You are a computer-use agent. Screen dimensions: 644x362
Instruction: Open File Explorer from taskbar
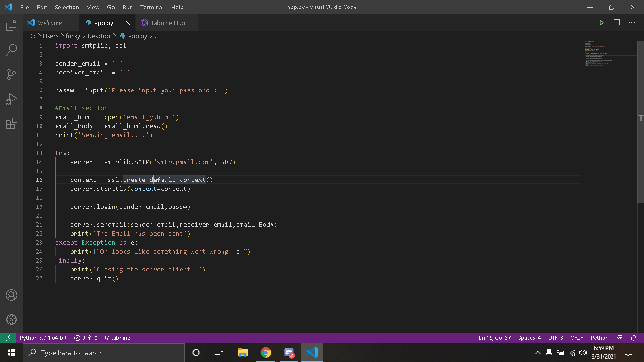click(x=242, y=353)
